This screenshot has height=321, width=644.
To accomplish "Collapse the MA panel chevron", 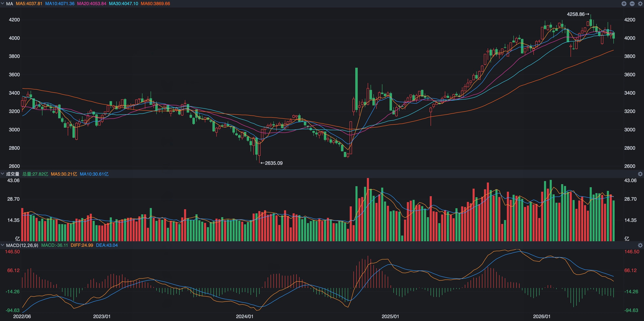I will point(2,3).
